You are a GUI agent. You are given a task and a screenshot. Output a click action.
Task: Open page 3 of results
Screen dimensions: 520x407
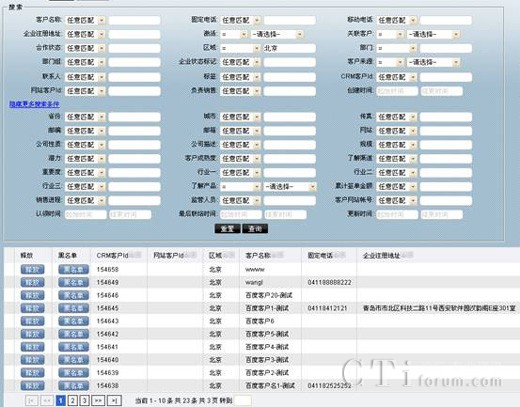[x=85, y=400]
